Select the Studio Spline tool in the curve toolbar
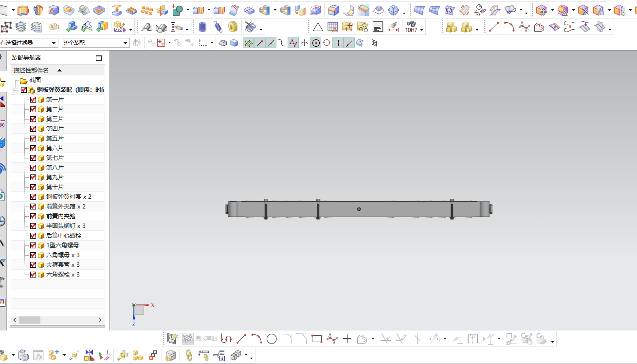637x364 pixels. tap(524, 27)
